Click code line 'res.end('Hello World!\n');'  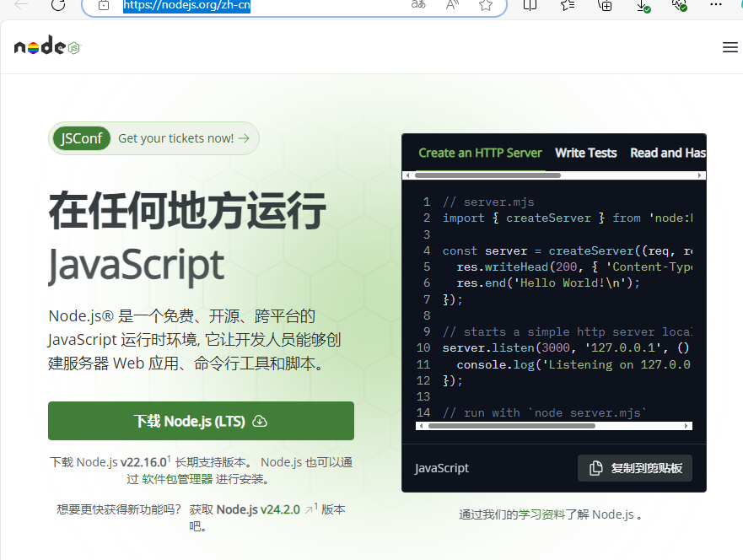click(x=548, y=283)
